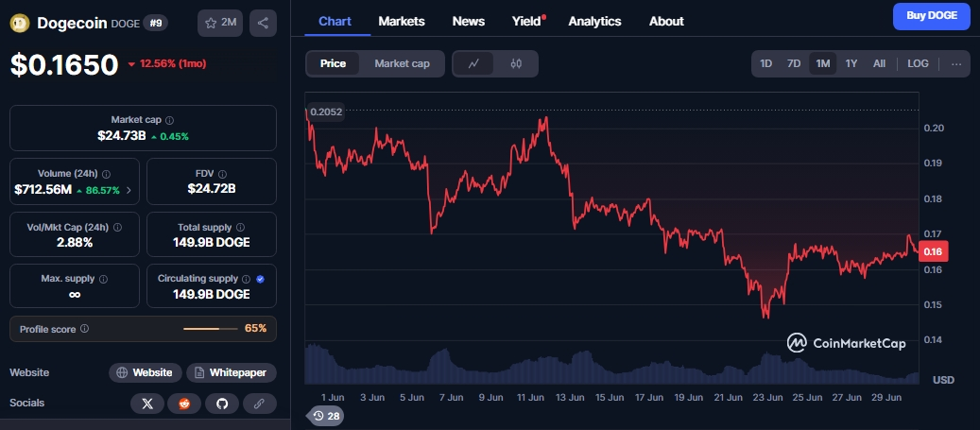Click the $712.56M volume value
980x430 pixels.
pyautogui.click(x=43, y=190)
